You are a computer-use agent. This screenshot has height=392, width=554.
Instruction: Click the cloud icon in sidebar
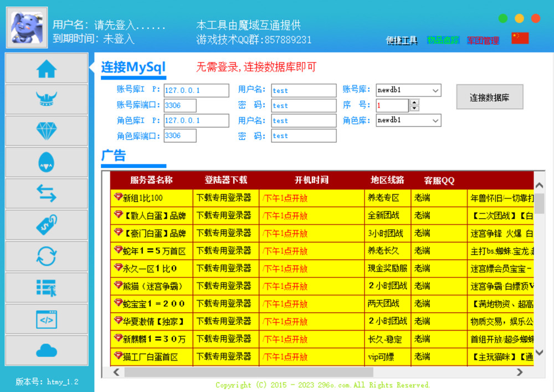[47, 350]
